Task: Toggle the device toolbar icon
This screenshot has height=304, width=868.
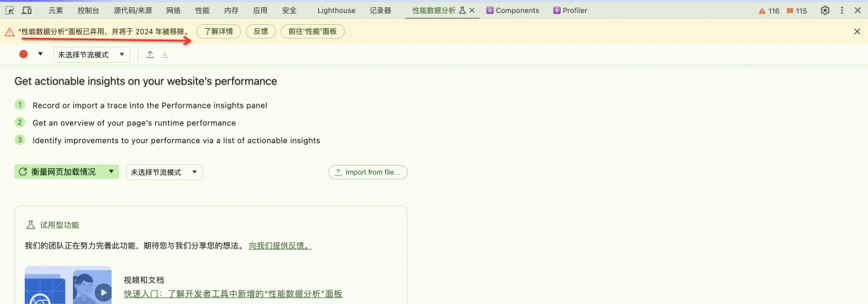Action: point(27,10)
